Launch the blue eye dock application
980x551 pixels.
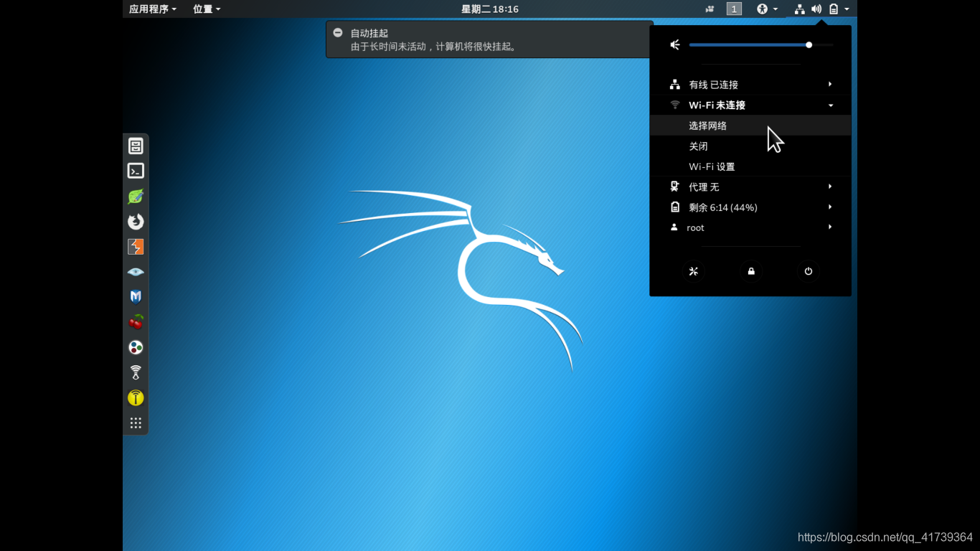pos(136,272)
